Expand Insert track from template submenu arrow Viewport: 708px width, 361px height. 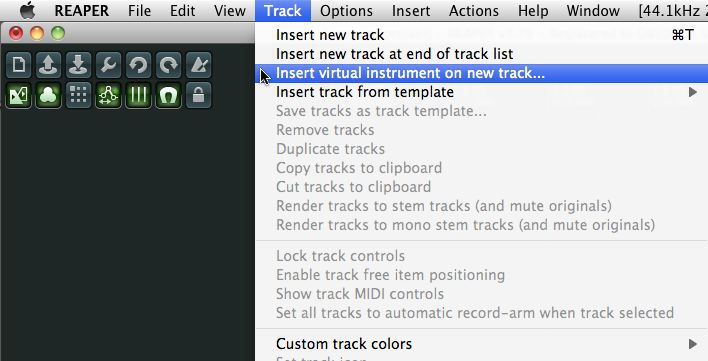(x=693, y=92)
